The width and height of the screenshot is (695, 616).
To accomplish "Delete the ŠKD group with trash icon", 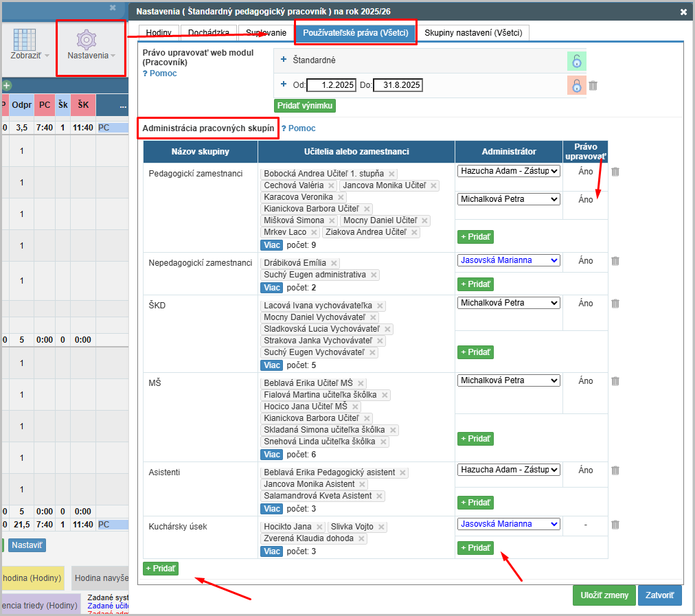I will click(615, 303).
